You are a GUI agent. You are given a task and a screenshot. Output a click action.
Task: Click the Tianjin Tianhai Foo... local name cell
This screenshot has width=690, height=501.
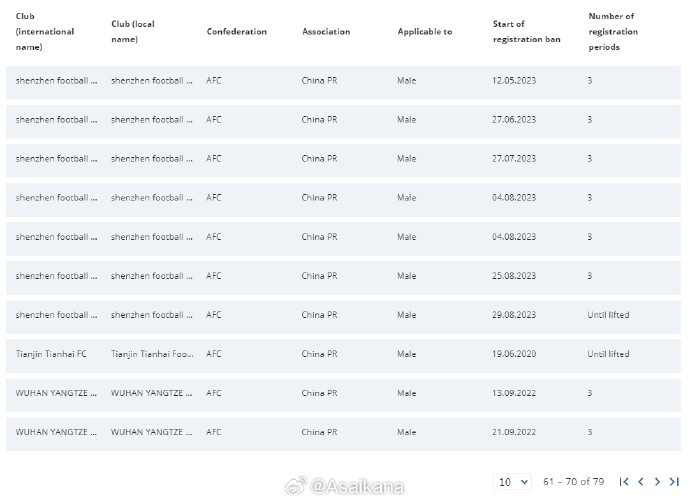(x=152, y=354)
